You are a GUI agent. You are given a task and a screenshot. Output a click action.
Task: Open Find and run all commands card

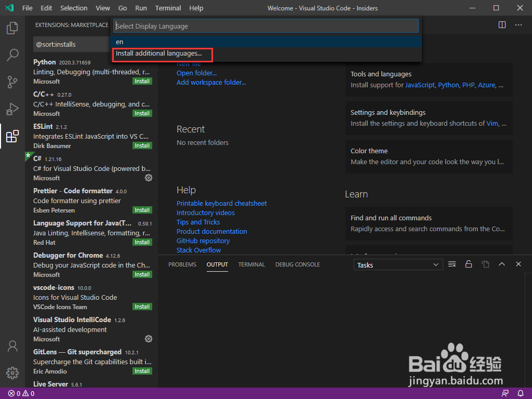(429, 223)
